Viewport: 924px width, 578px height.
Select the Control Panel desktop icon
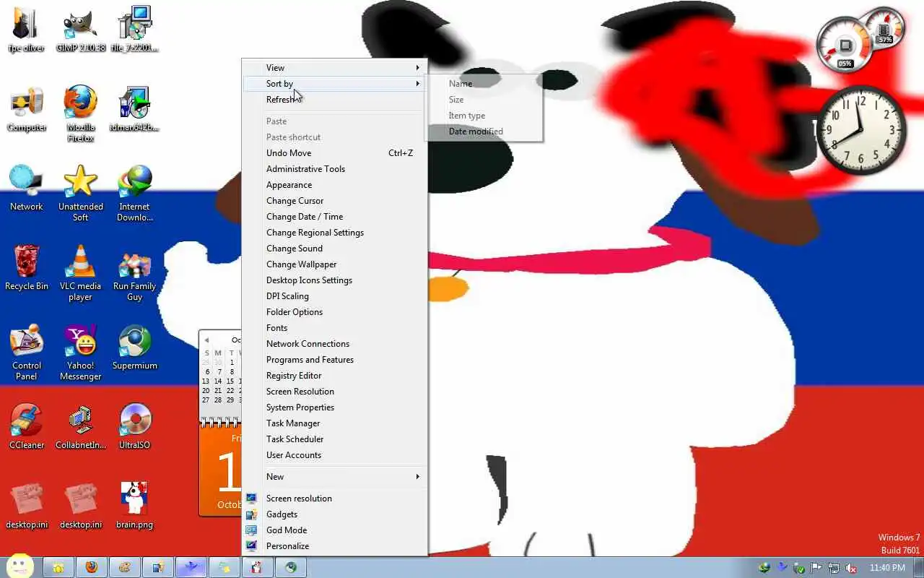[x=27, y=352]
